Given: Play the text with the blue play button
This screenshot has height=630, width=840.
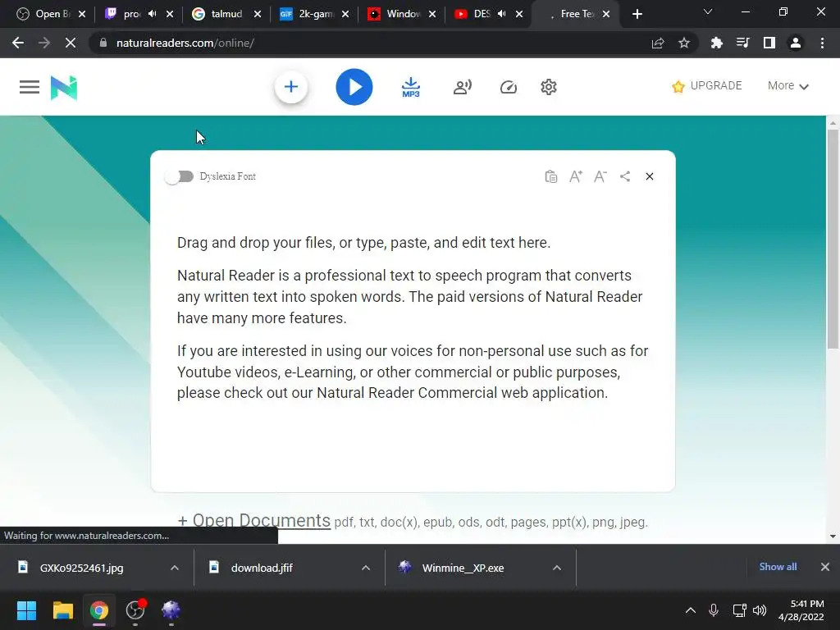Looking at the screenshot, I should (x=354, y=87).
